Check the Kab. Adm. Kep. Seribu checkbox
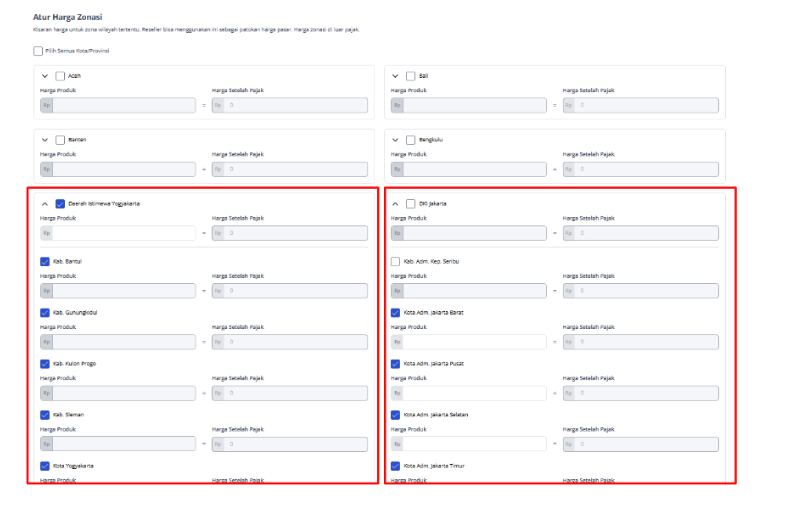Image resolution: width=788 pixels, height=517 pixels. (396, 261)
